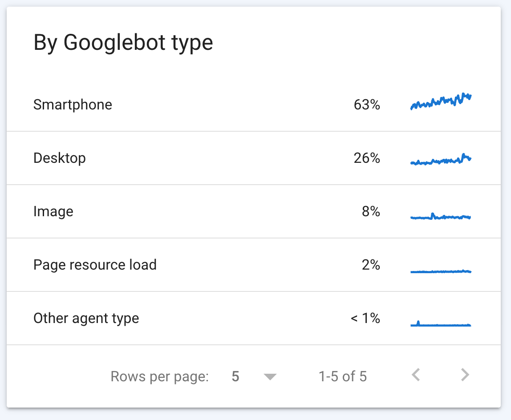Click the Image crawler row

pyautogui.click(x=53, y=211)
